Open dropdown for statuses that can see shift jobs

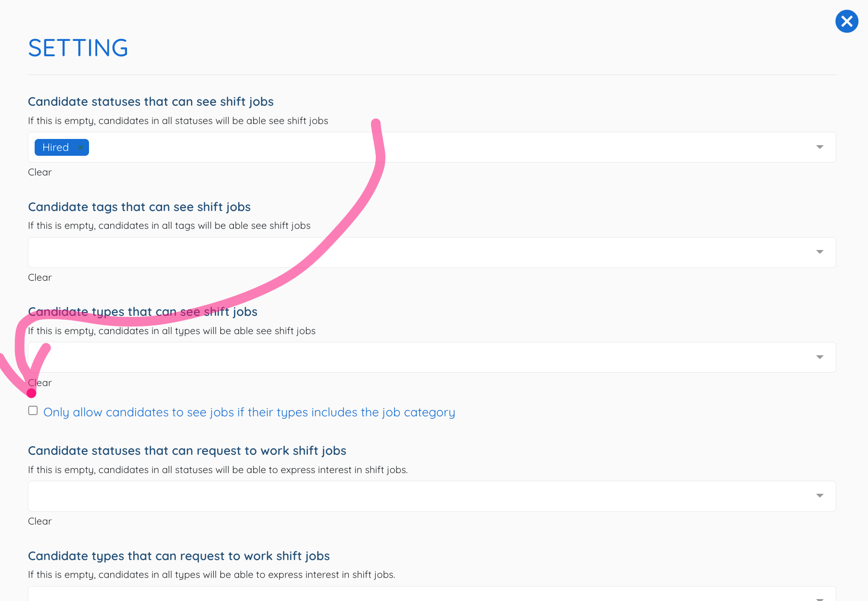819,147
